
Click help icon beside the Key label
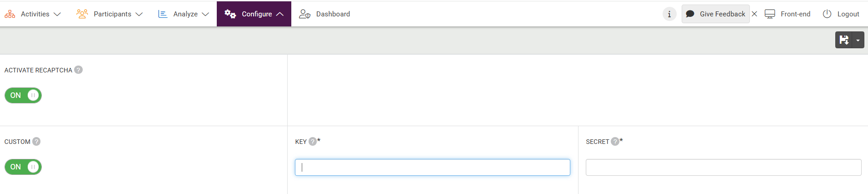(313, 141)
